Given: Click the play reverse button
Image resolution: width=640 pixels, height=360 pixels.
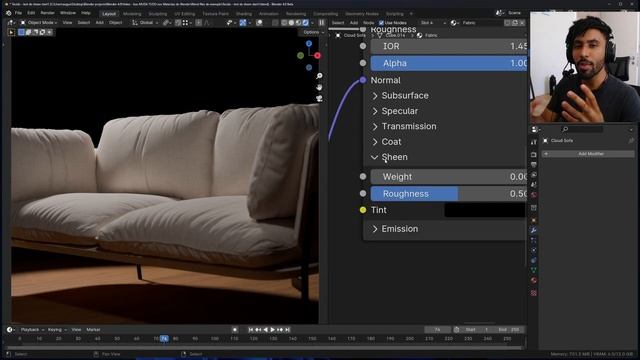Looking at the screenshot, I should (x=265, y=329).
